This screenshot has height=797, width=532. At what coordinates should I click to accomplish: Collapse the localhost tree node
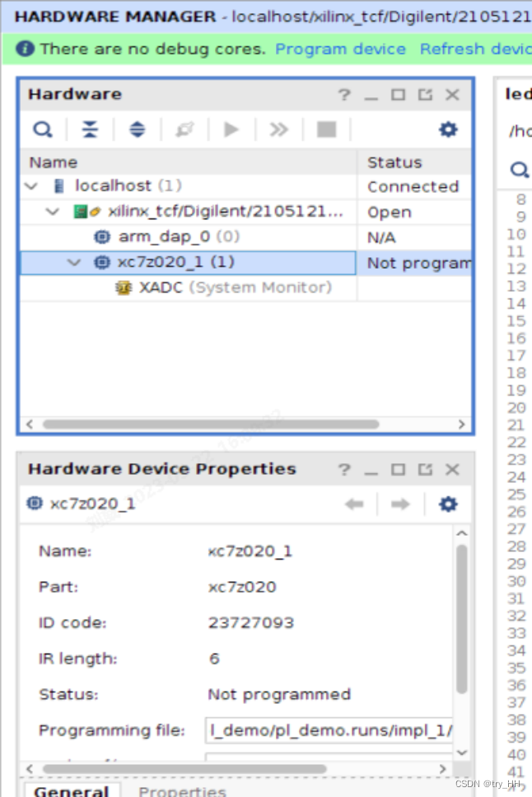tap(31, 186)
